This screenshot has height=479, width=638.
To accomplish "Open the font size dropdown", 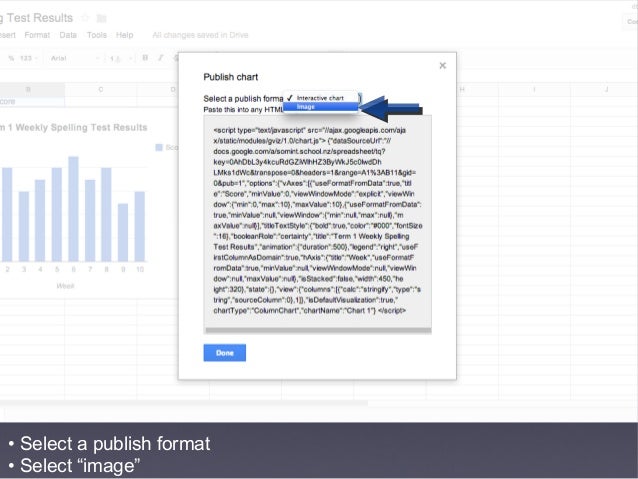I will (120, 58).
